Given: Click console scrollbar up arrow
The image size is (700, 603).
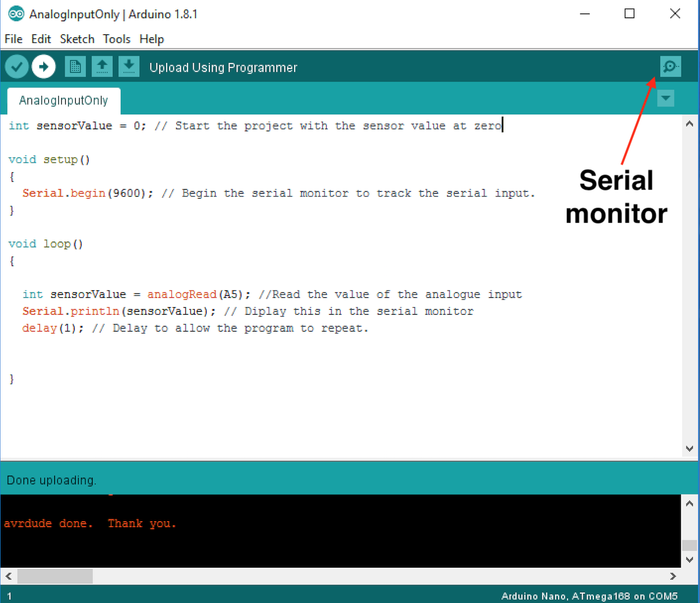Looking at the screenshot, I should click(x=689, y=504).
